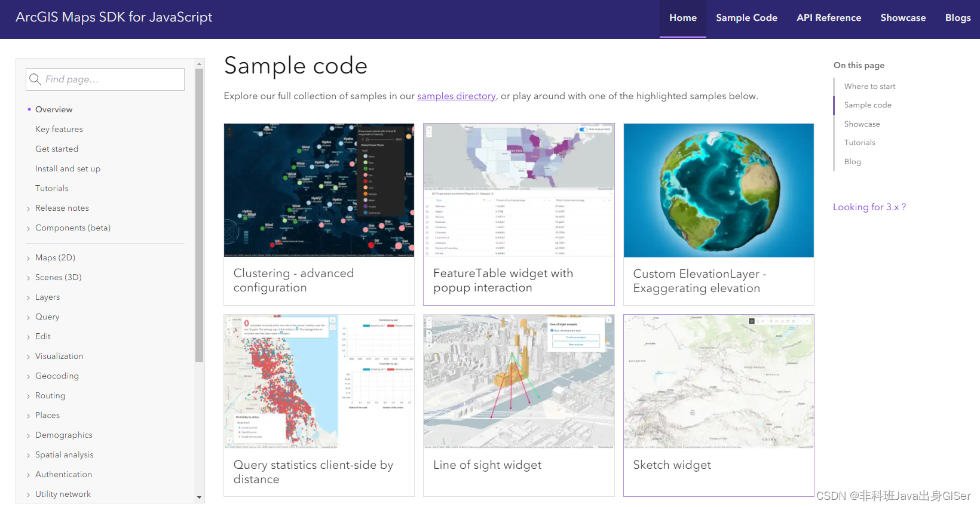
Task: Open Authentication in sidebar
Action: coord(63,474)
